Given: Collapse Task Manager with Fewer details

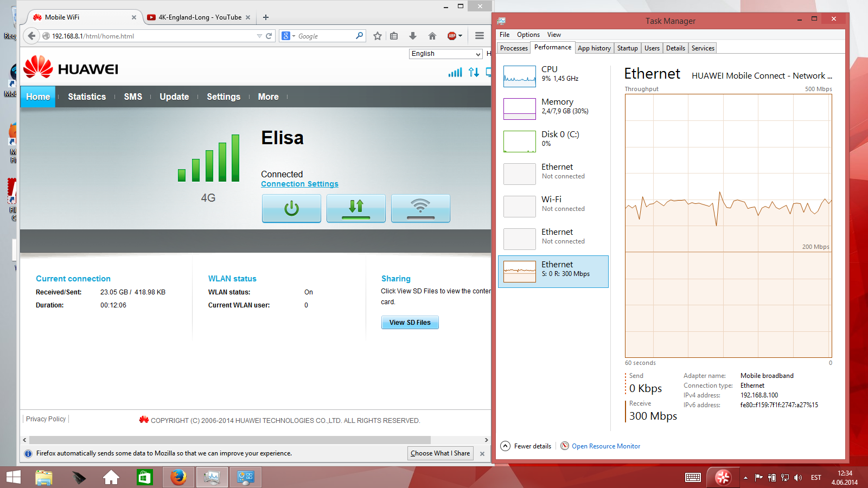Looking at the screenshot, I should pos(526,446).
